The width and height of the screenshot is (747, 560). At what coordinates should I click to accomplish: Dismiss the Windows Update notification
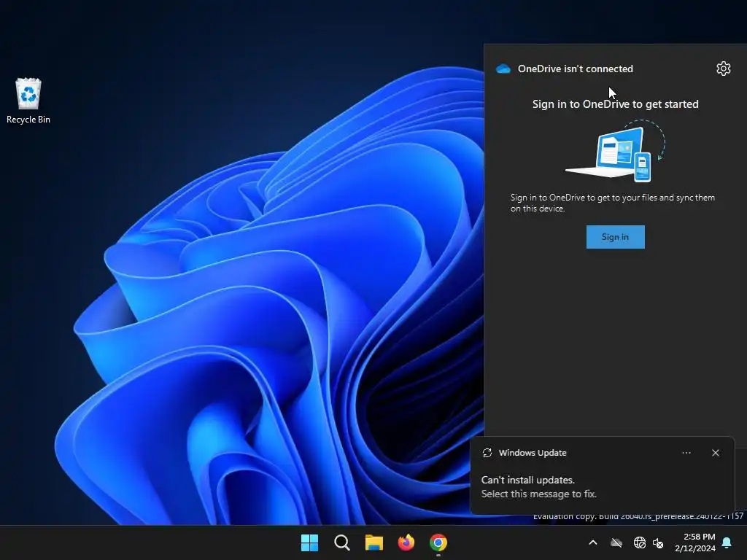[x=715, y=453]
